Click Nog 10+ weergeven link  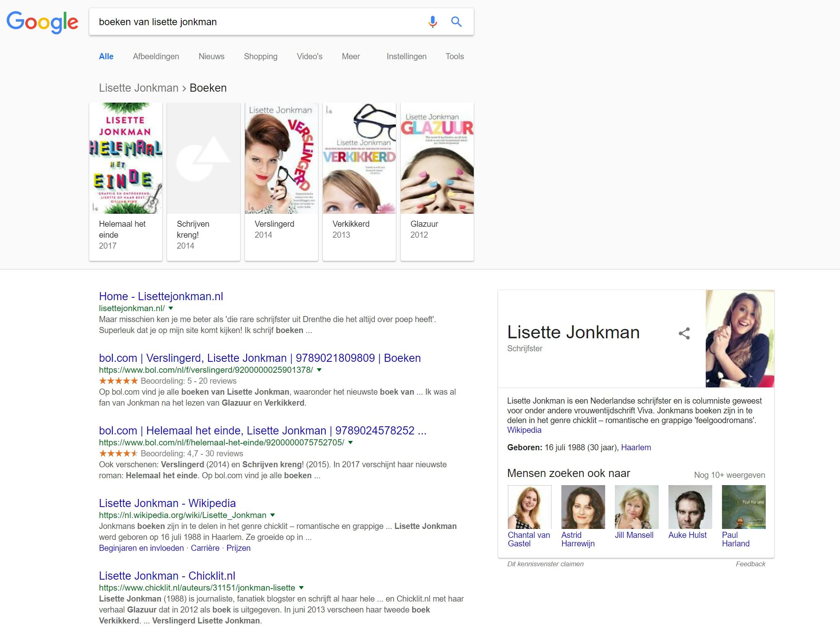(x=729, y=475)
